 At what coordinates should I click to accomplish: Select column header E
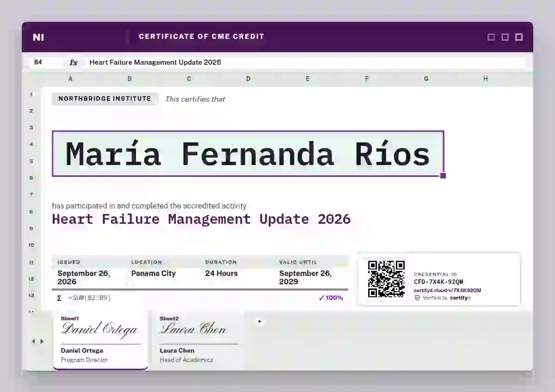pos(308,79)
